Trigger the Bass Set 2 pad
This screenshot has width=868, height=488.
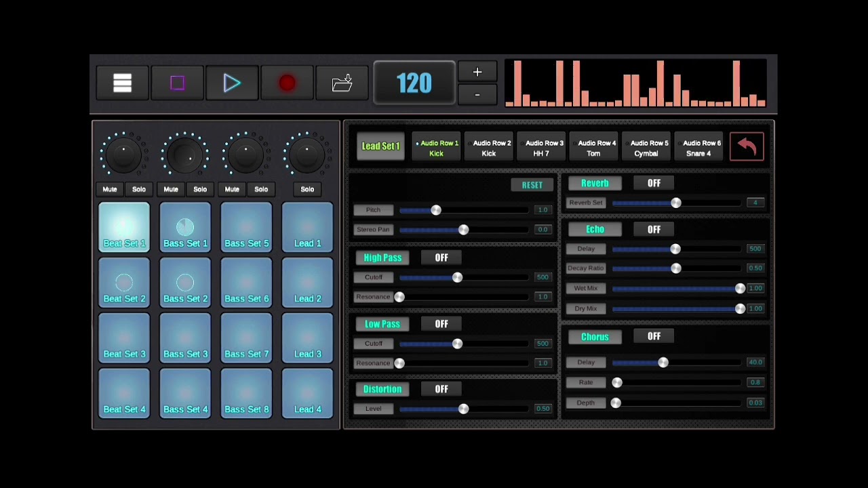click(185, 283)
